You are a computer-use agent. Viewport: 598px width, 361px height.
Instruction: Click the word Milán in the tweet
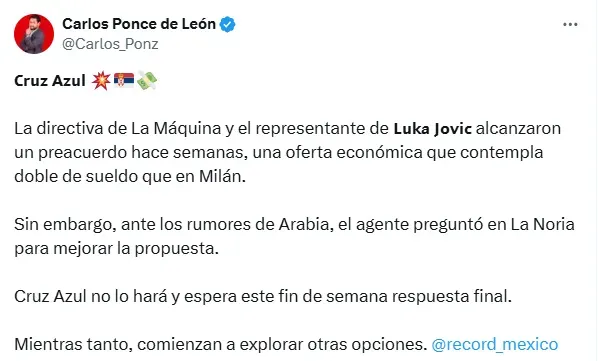pyautogui.click(x=222, y=176)
